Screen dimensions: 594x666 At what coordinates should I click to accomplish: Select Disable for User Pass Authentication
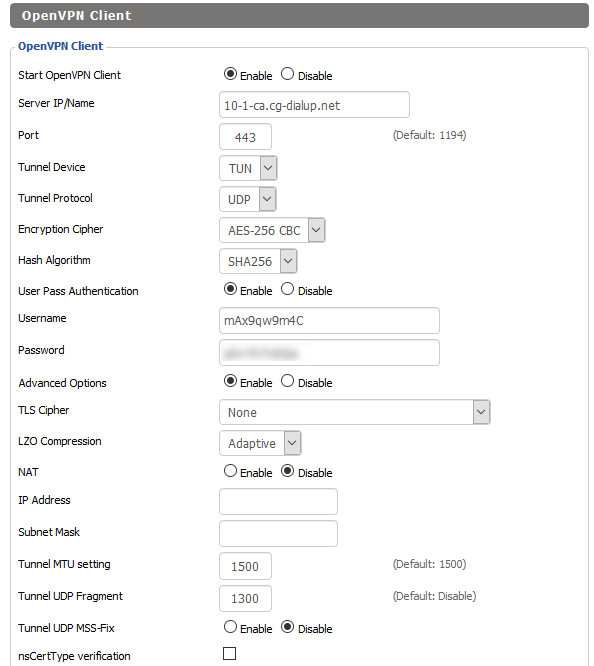pos(287,289)
